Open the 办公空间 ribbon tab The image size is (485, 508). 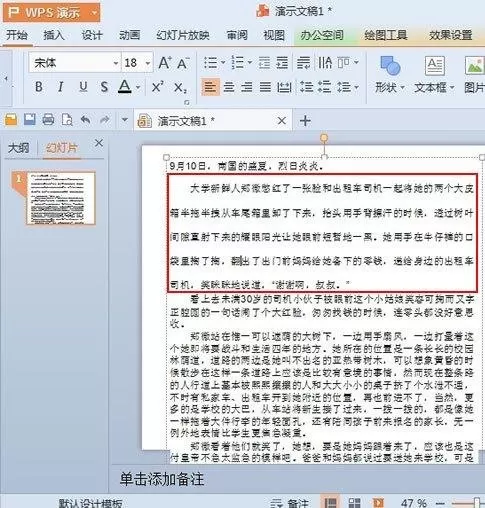pos(322,35)
